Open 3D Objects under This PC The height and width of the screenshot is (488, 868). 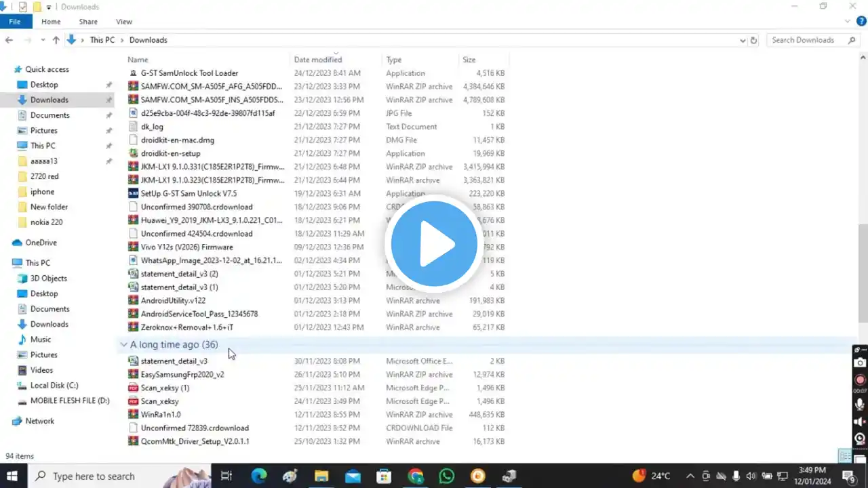[49, 279]
